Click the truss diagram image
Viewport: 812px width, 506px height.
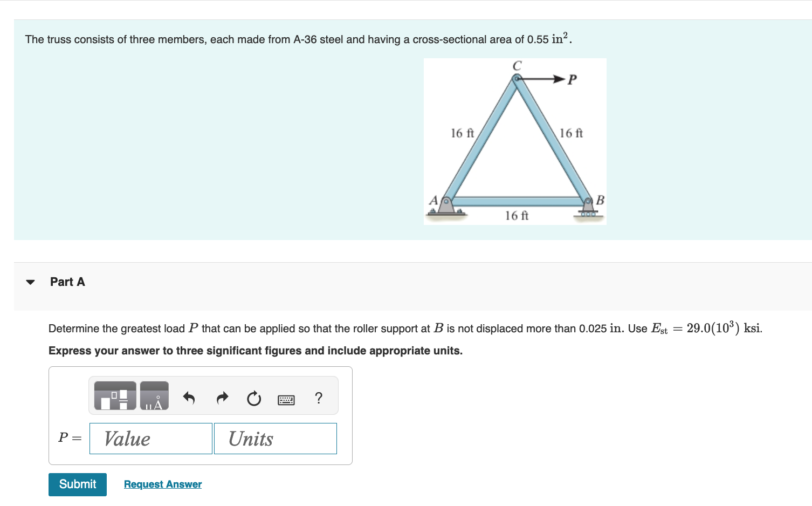tap(515, 141)
